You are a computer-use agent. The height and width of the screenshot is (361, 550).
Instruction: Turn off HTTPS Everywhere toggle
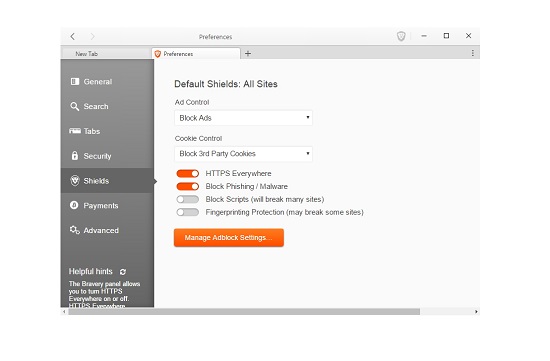pyautogui.click(x=188, y=174)
